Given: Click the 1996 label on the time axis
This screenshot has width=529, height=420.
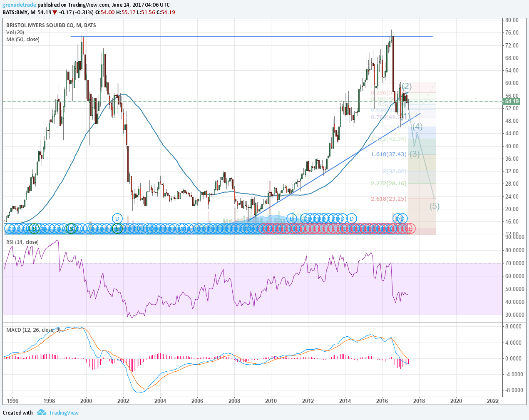Looking at the screenshot, I should tap(12, 401).
